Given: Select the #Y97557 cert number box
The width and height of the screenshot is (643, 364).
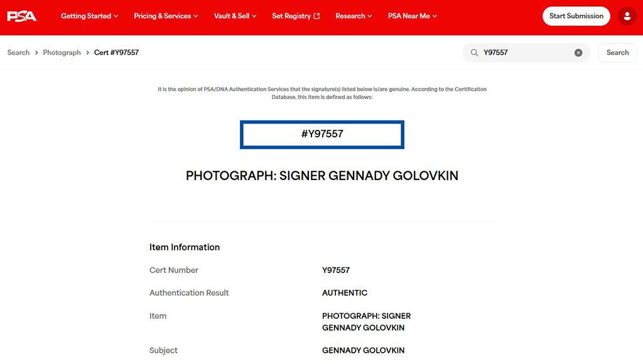Looking at the screenshot, I should tap(322, 134).
